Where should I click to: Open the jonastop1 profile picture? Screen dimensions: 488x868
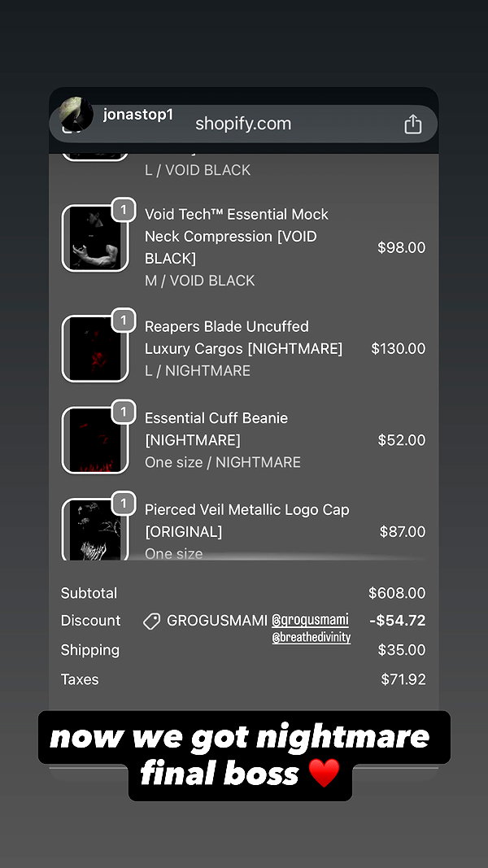(76, 113)
